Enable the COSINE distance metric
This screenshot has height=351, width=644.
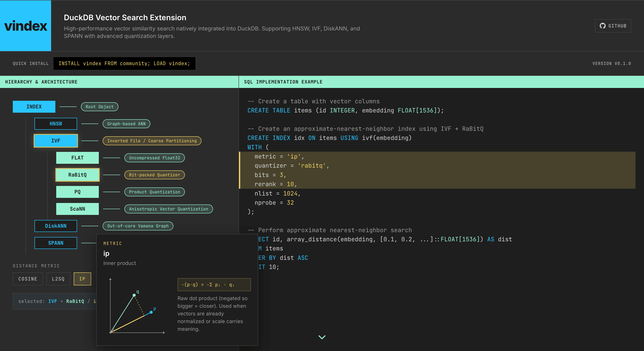tap(28, 279)
